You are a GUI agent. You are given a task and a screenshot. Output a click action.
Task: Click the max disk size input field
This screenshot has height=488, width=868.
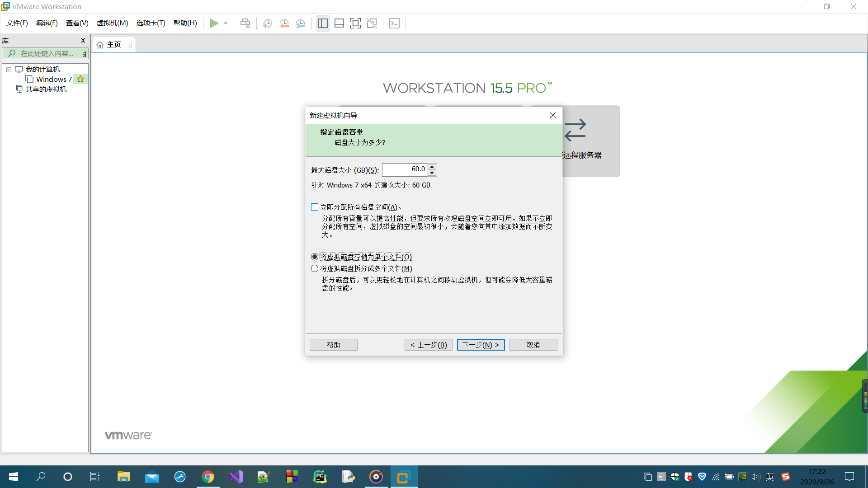coord(404,169)
